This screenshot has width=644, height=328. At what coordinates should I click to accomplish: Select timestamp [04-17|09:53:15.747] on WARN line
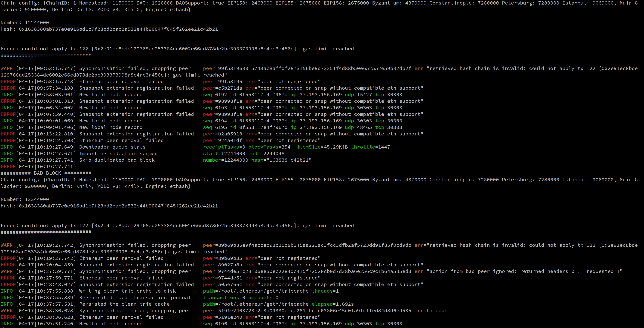coord(46,68)
